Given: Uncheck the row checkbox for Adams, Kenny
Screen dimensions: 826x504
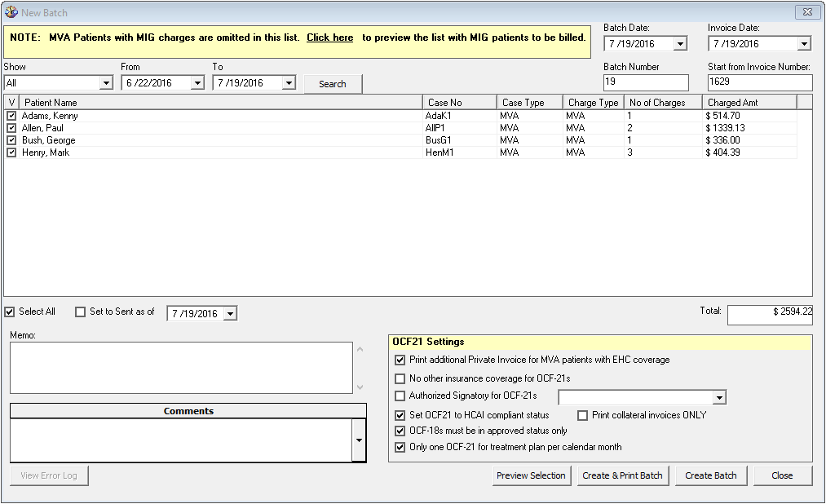Looking at the screenshot, I should point(11,116).
